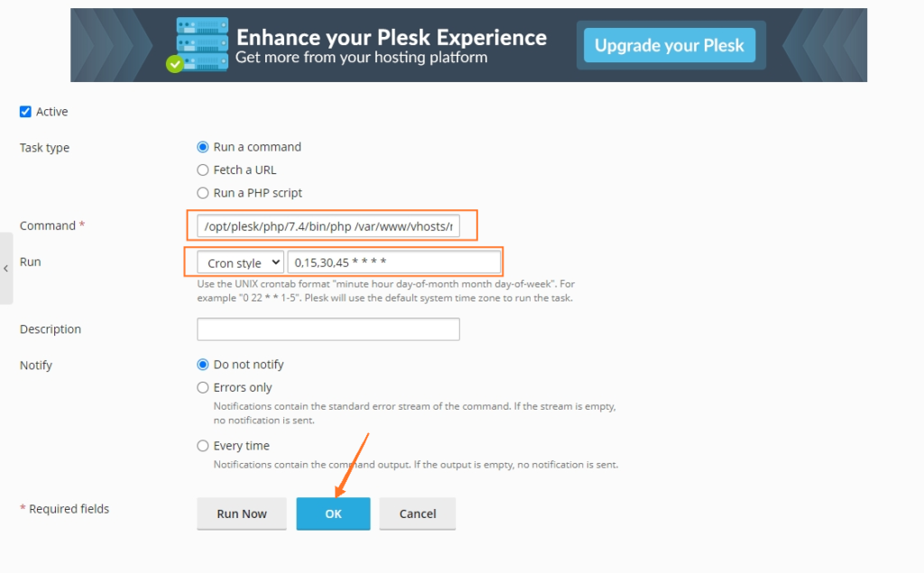The height and width of the screenshot is (573, 924).
Task: Expand the collapsed left sidebar arrow
Action: point(6,268)
